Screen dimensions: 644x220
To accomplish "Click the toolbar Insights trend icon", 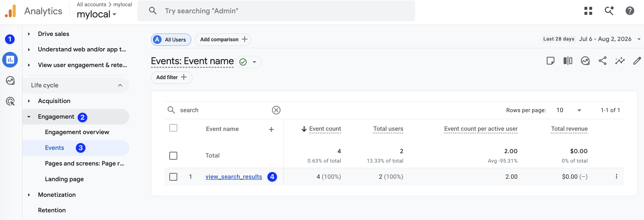I will coord(585,61).
